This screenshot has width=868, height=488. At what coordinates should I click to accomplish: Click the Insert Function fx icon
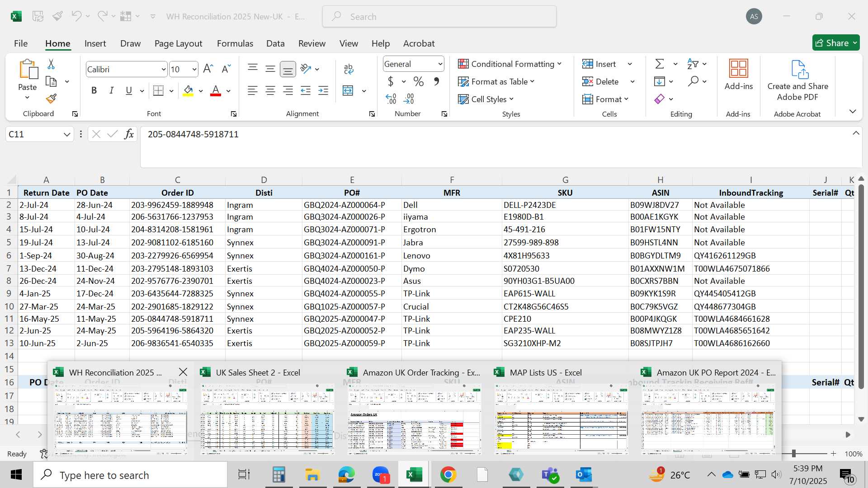pos(129,134)
